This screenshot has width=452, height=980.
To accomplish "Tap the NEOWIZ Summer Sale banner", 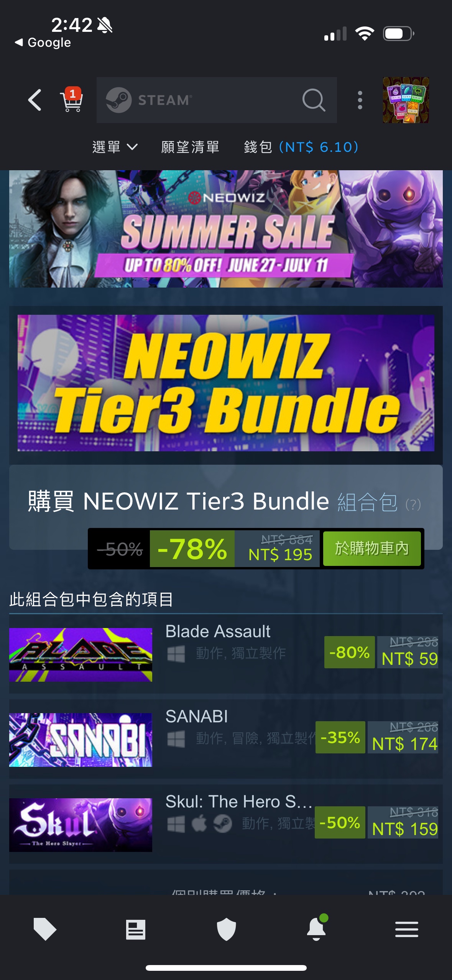I will 226,229.
